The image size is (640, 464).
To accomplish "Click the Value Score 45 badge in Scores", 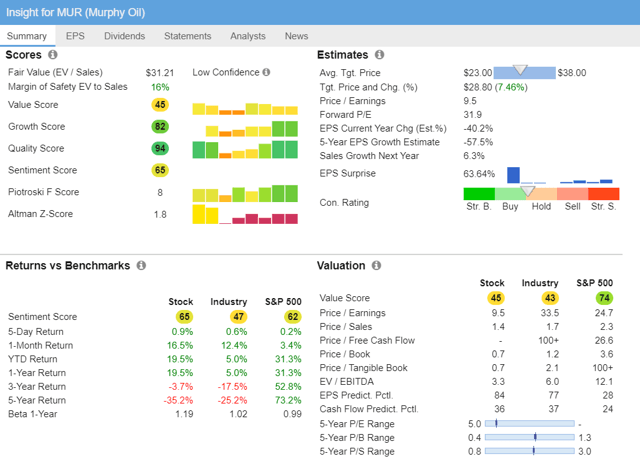I will click(x=160, y=105).
